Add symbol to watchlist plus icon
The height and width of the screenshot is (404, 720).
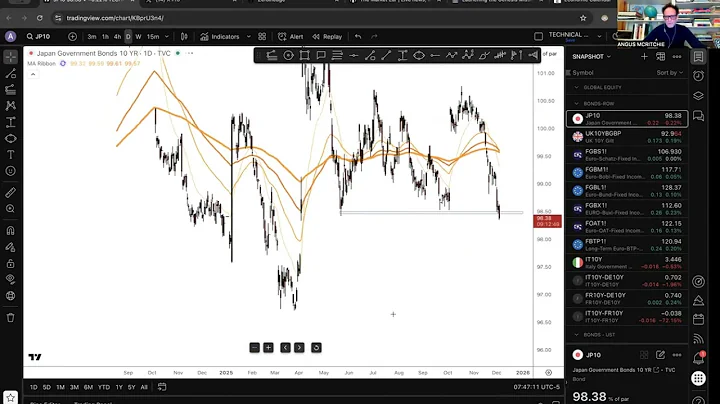(x=644, y=56)
